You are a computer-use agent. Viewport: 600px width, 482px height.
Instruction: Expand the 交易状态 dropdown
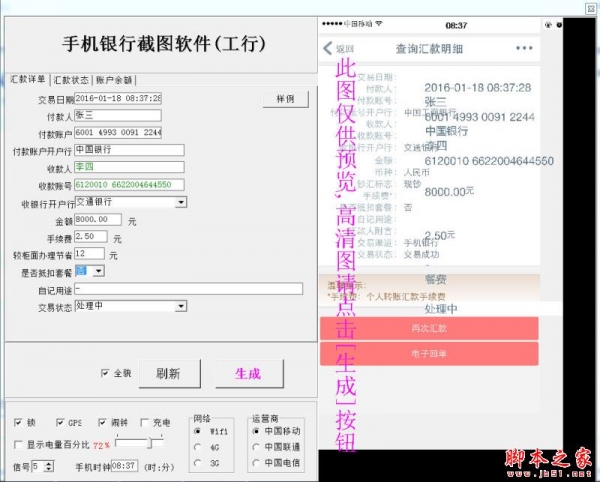click(x=181, y=306)
